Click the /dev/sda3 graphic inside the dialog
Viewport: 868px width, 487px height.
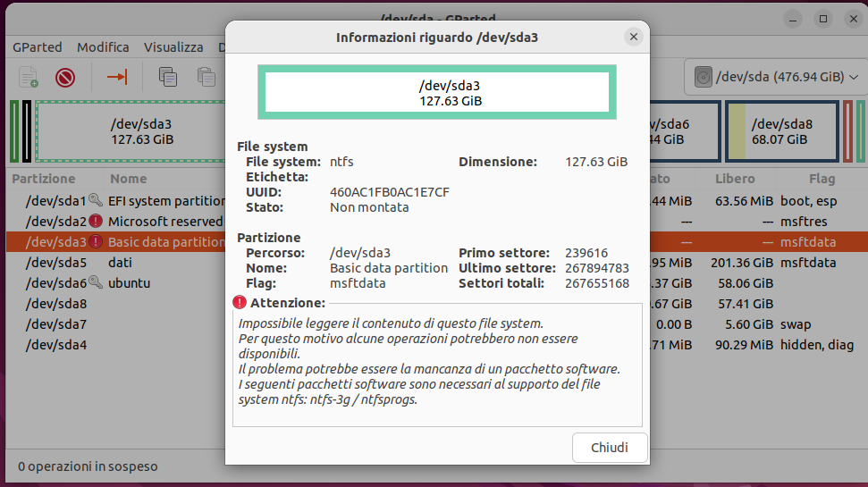[437, 92]
